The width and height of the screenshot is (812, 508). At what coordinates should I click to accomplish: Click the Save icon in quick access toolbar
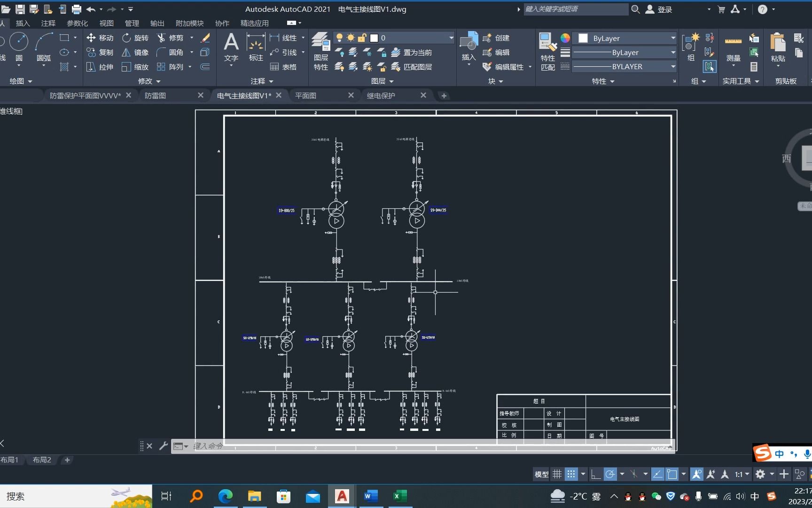pos(20,9)
